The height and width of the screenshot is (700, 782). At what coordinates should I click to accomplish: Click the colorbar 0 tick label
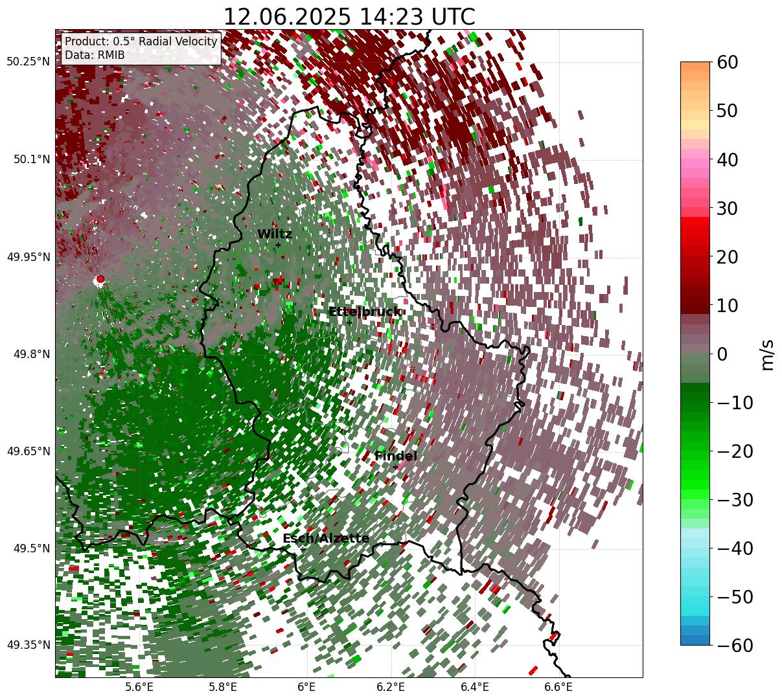[x=721, y=354]
